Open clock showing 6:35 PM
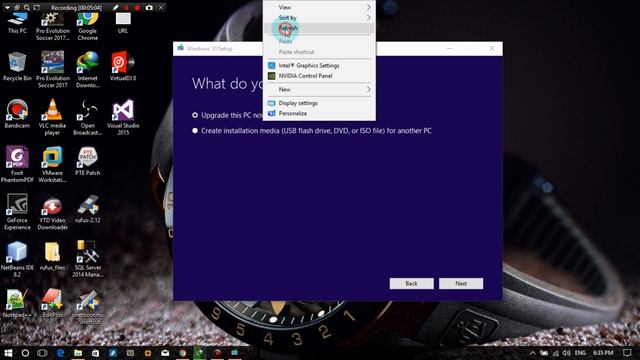Screen dimensions: 640x360 pyautogui.click(x=603, y=353)
